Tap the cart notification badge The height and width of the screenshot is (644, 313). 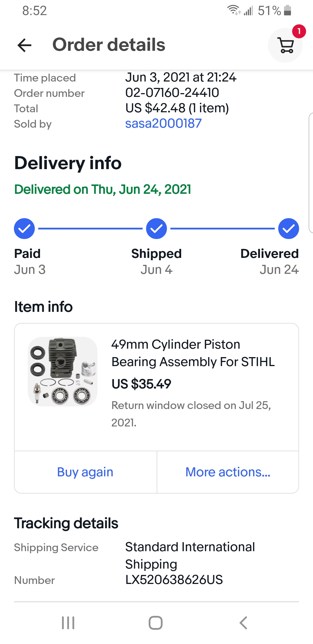(x=299, y=31)
